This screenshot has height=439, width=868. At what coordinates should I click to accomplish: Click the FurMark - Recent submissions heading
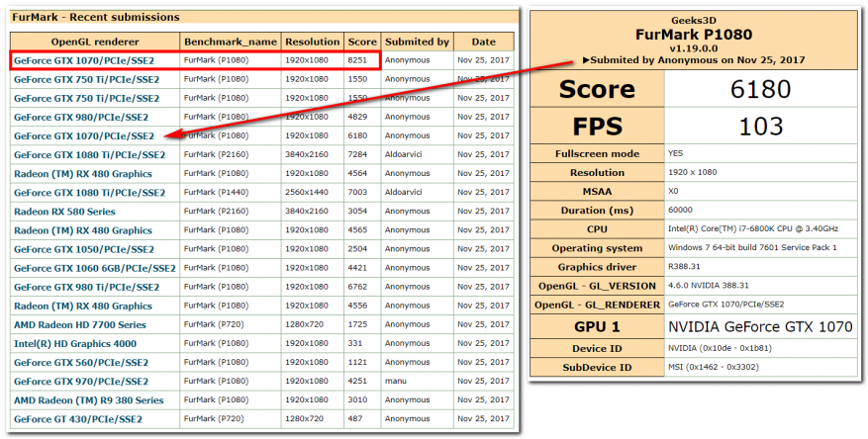click(96, 17)
